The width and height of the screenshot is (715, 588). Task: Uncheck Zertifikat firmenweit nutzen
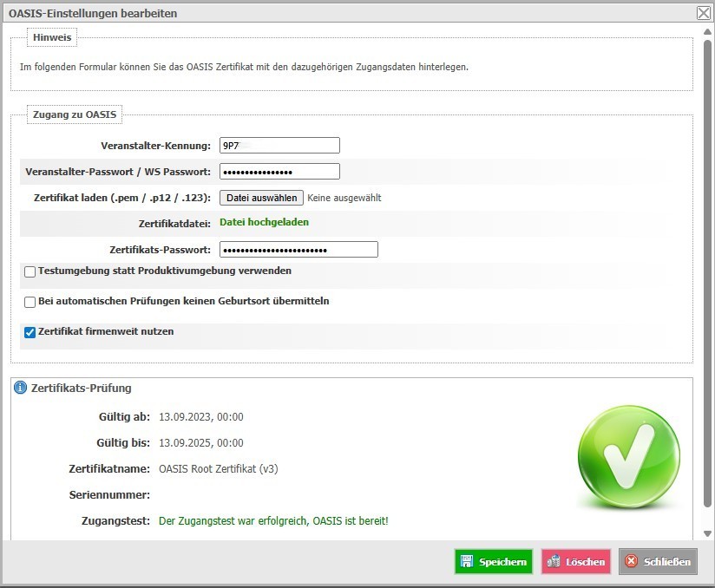pyautogui.click(x=30, y=332)
